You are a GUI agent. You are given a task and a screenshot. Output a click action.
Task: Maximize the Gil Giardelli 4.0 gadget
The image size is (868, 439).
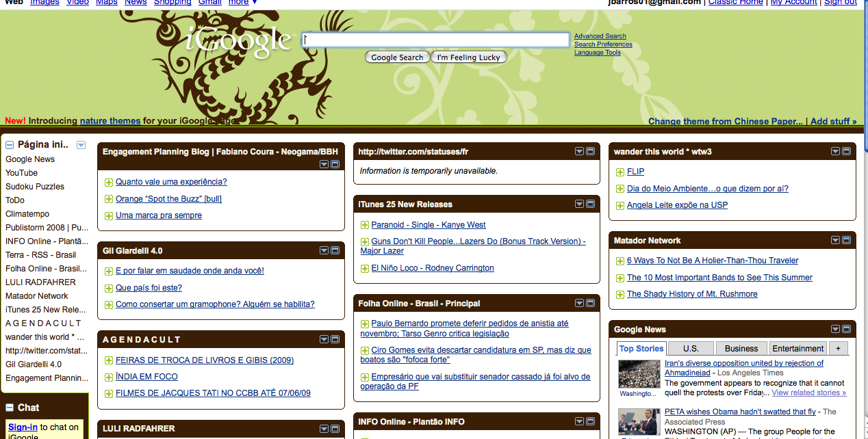coord(335,250)
